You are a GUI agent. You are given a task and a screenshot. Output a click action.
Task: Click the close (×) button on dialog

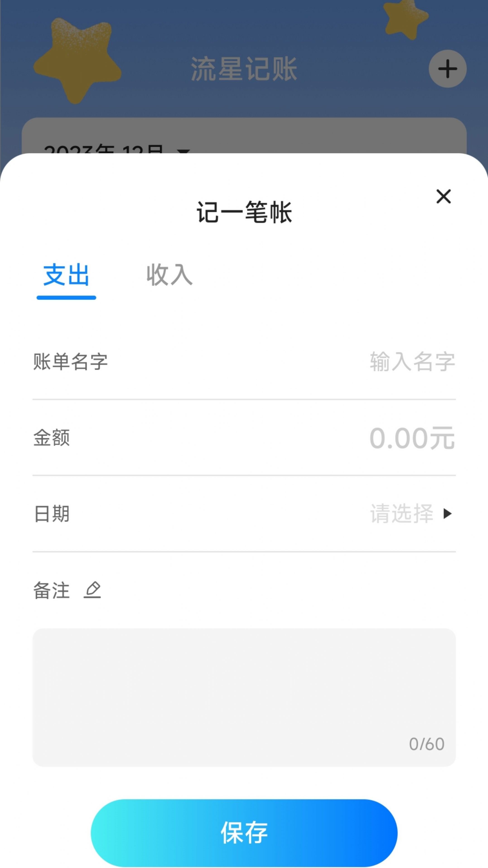(444, 196)
